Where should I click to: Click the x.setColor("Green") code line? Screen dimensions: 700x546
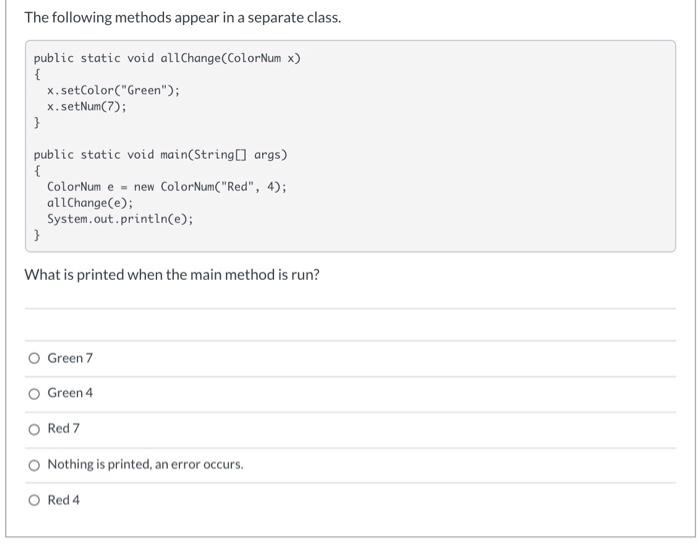113,90
